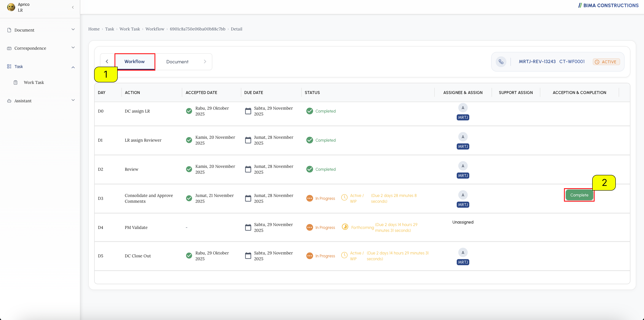
Task: Open the Workflow breadcrumb link
Action: [x=155, y=29]
